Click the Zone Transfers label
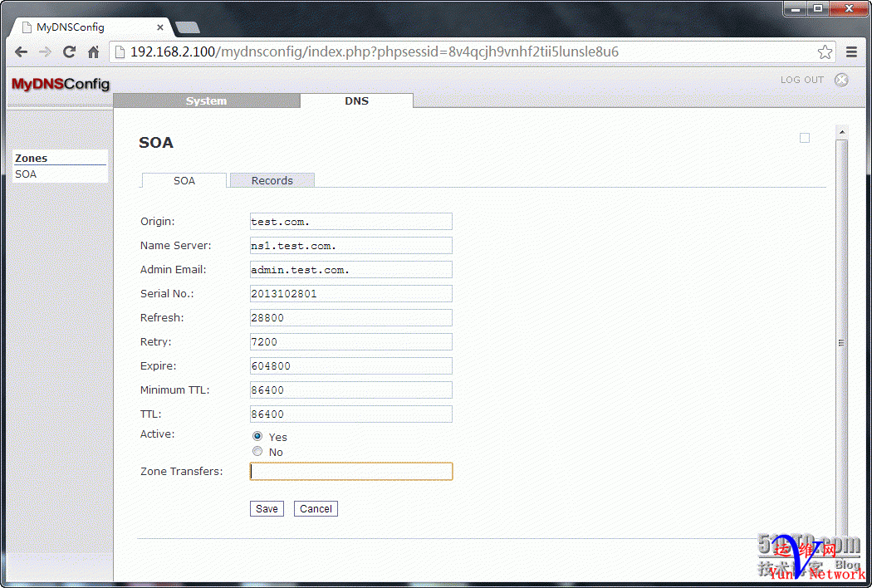The image size is (872, 588). click(x=181, y=471)
